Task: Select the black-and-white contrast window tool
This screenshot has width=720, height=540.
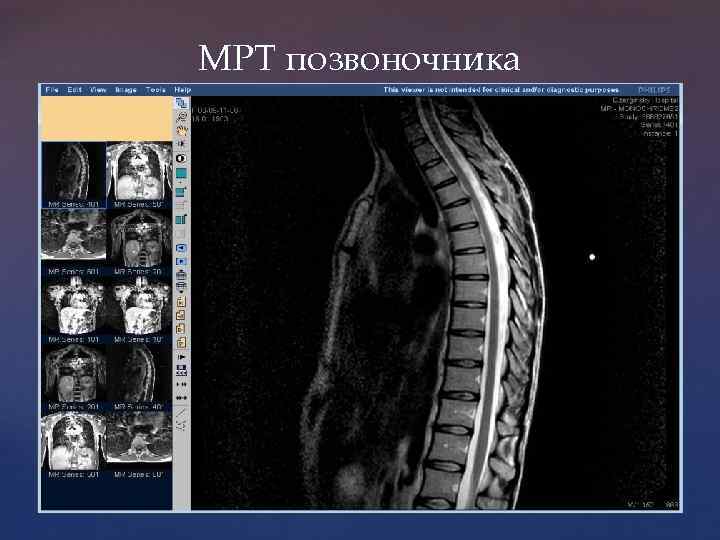Action: [181, 158]
